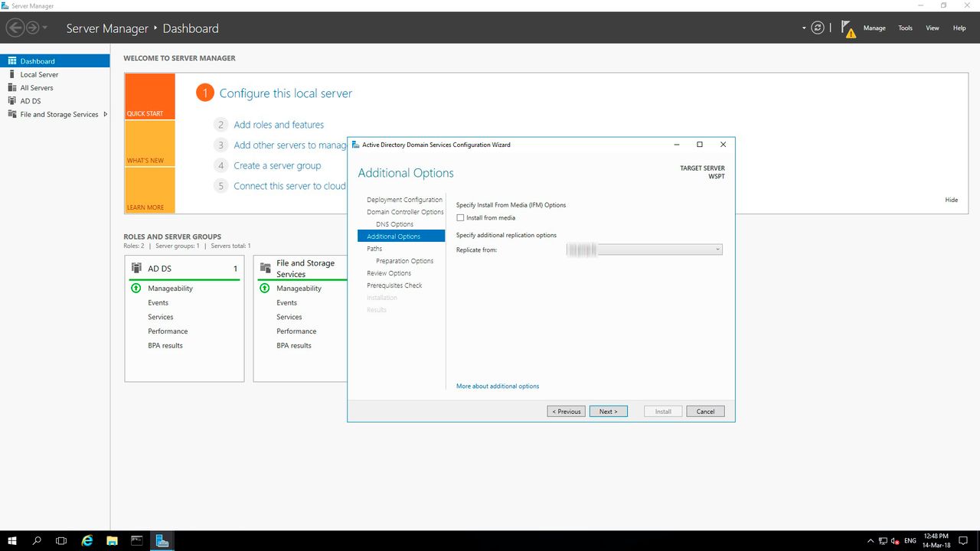
Task: Open the Replicate from dropdown
Action: pos(645,249)
